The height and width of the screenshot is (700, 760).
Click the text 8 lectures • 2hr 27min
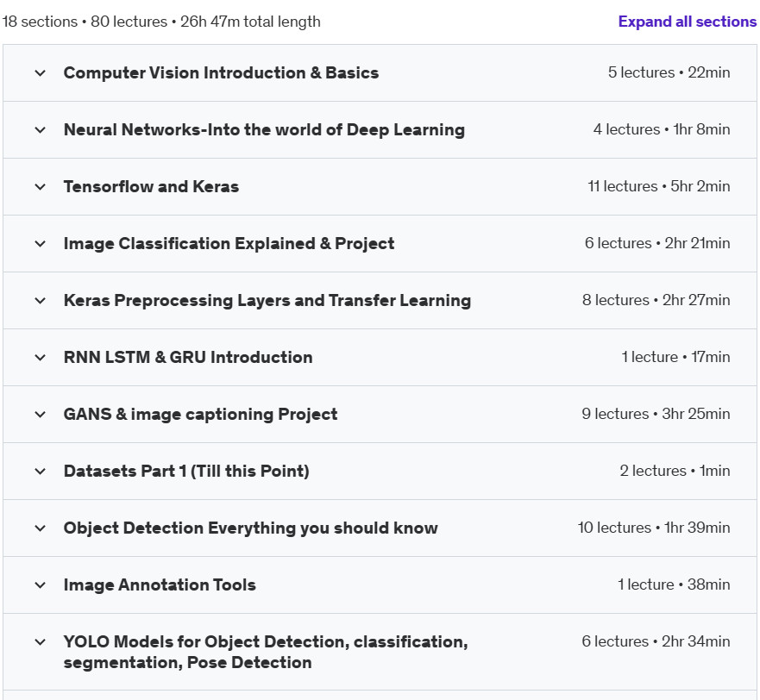[x=656, y=300]
